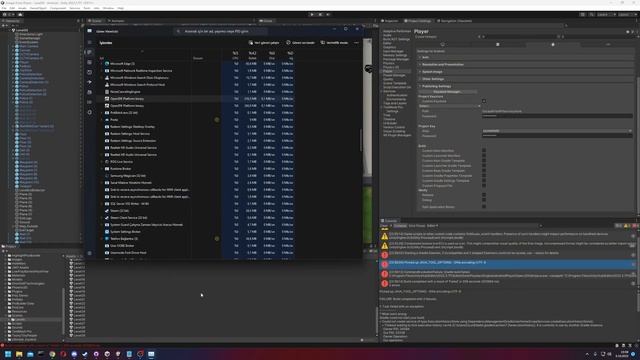
Task: Switch to the Navigation tab
Action: (x=454, y=21)
